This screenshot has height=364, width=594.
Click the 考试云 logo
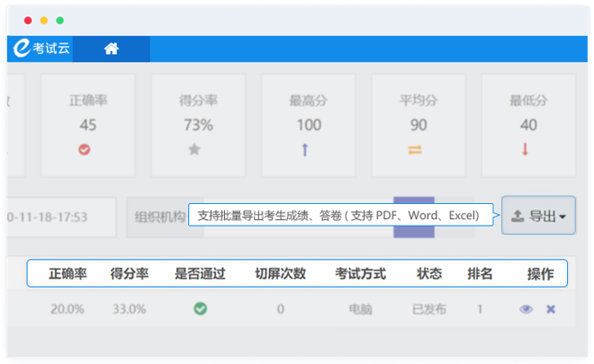pos(40,49)
